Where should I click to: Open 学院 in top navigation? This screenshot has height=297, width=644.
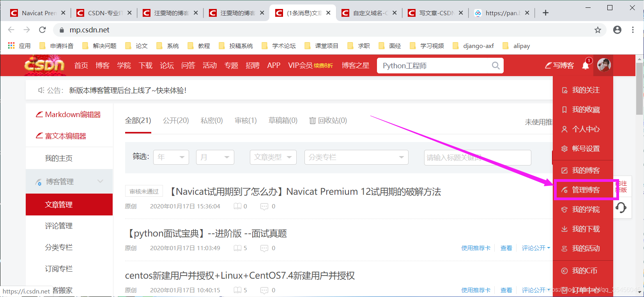124,65
